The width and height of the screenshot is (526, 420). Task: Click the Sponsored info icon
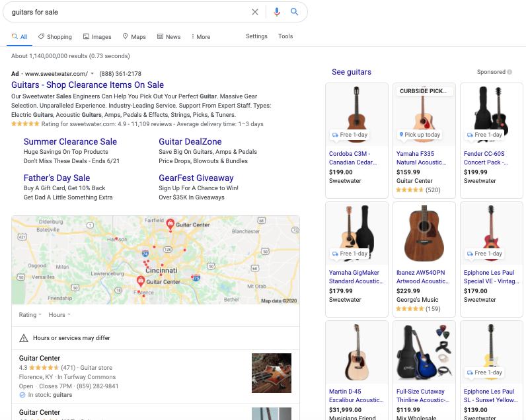click(x=509, y=72)
